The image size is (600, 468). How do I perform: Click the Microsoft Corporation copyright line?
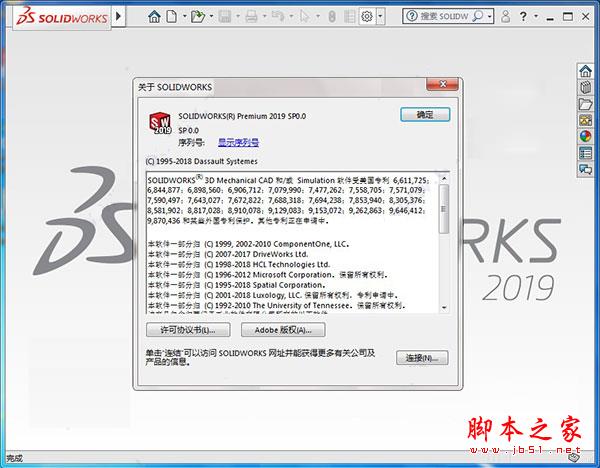(268, 275)
